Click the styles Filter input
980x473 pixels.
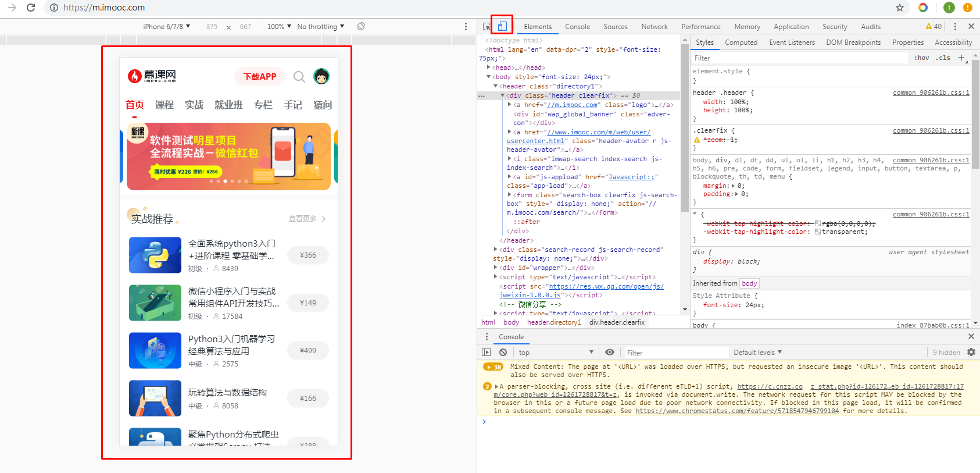pos(799,58)
